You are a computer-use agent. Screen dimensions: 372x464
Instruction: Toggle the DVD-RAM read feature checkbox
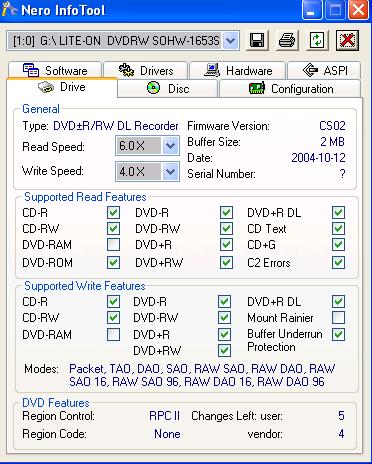[113, 245]
